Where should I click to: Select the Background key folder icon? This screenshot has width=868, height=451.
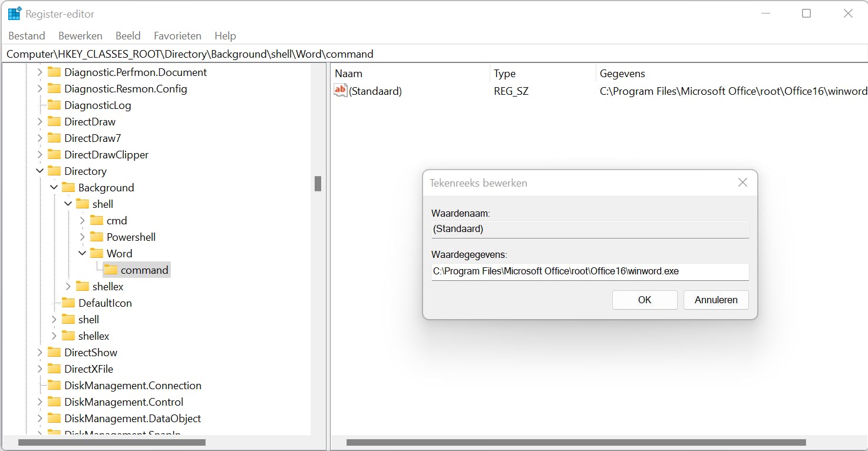click(x=68, y=188)
